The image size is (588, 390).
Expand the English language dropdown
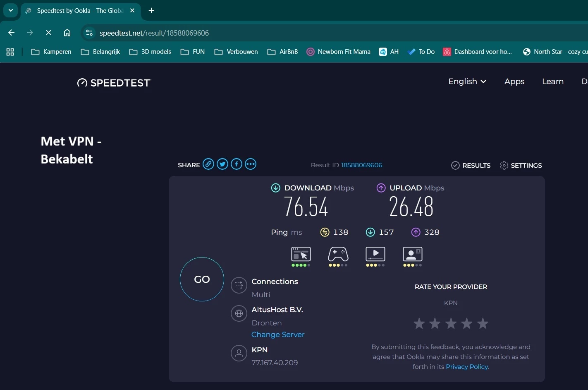coord(467,82)
